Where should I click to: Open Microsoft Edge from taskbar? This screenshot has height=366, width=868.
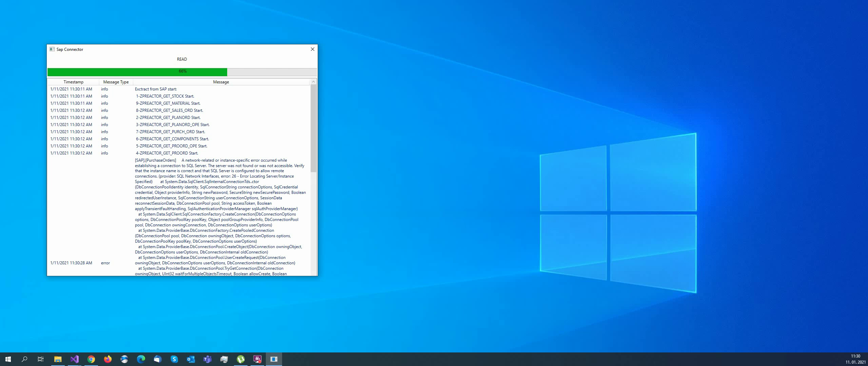[x=141, y=359]
